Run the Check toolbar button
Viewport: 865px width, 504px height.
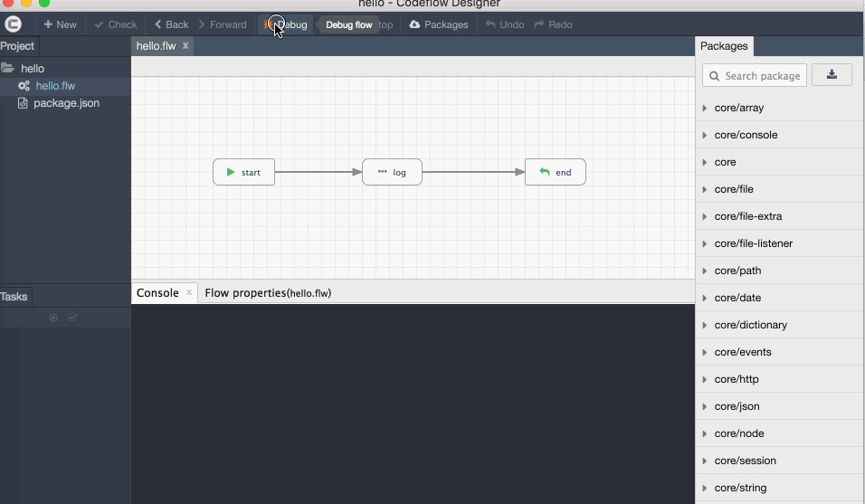coord(115,24)
